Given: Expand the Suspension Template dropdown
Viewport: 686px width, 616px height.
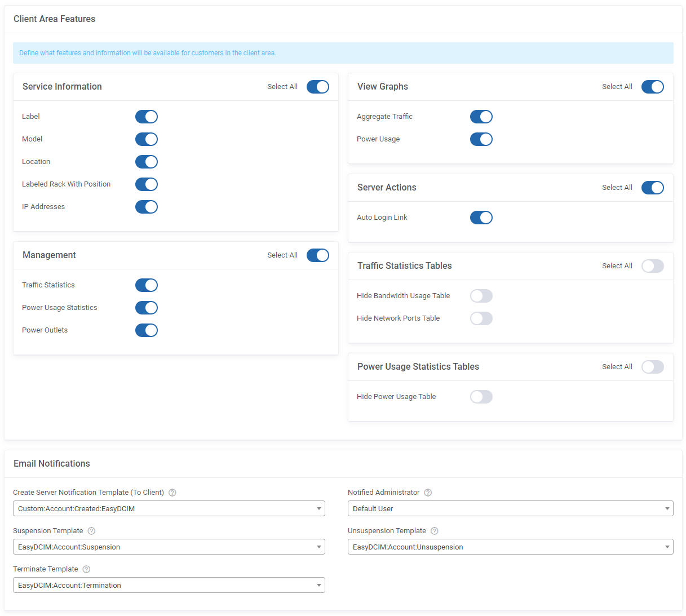Looking at the screenshot, I should (x=169, y=547).
